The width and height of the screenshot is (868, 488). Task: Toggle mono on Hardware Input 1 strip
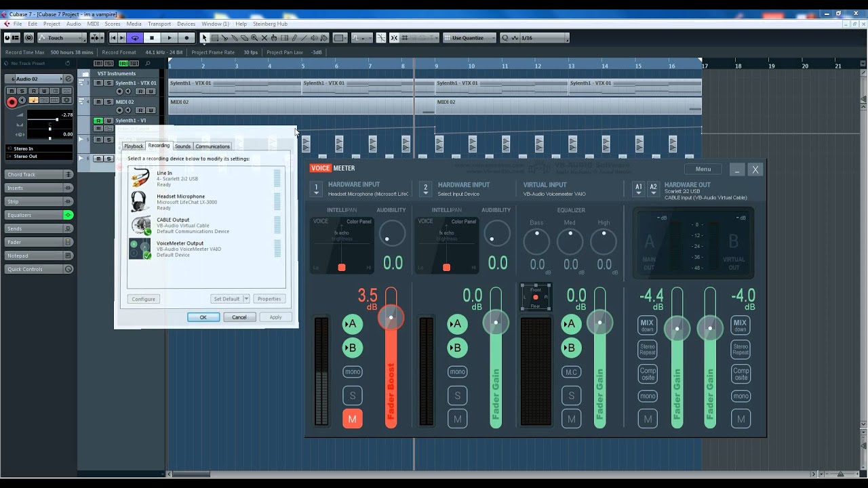(x=352, y=371)
